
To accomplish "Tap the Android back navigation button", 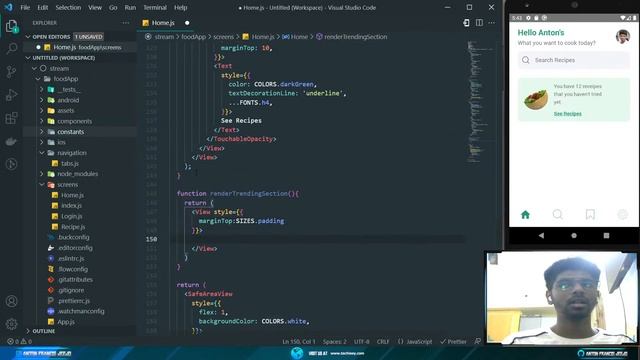I will coord(541,236).
